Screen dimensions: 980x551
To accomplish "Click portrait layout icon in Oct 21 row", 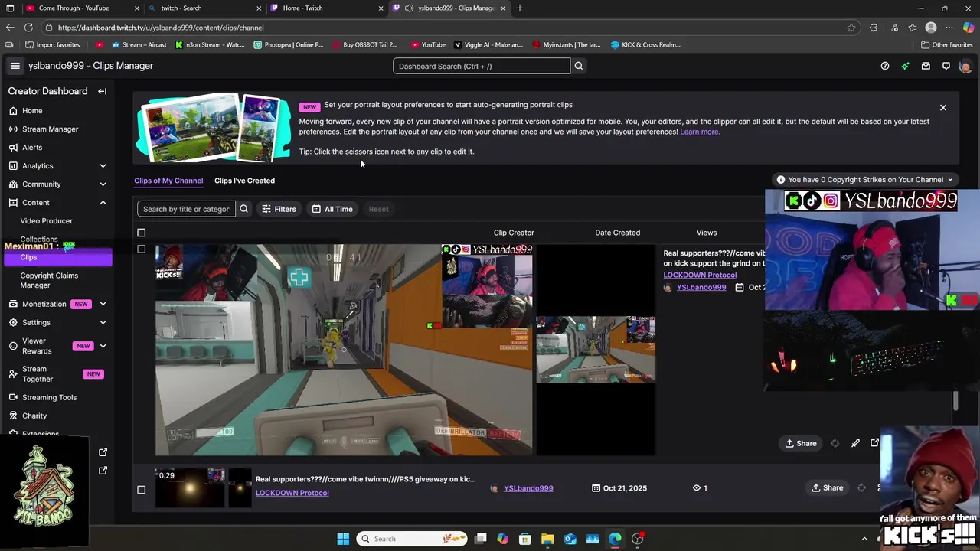I will [861, 488].
